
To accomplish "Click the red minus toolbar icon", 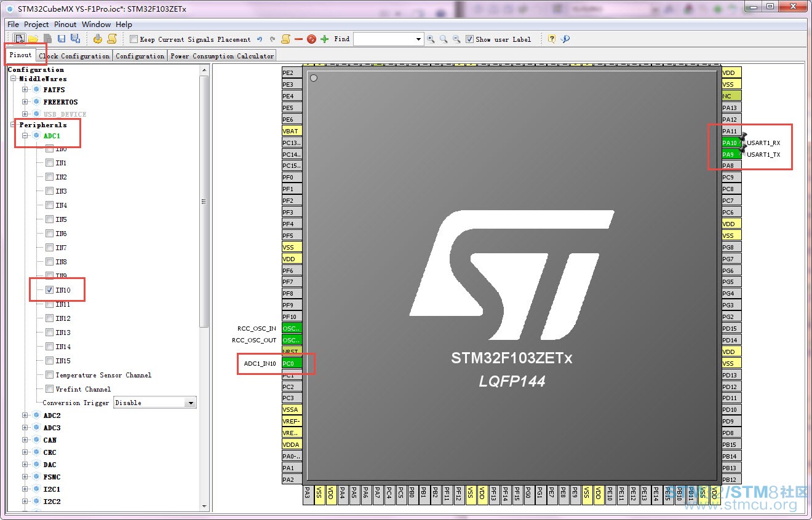I will click(298, 39).
